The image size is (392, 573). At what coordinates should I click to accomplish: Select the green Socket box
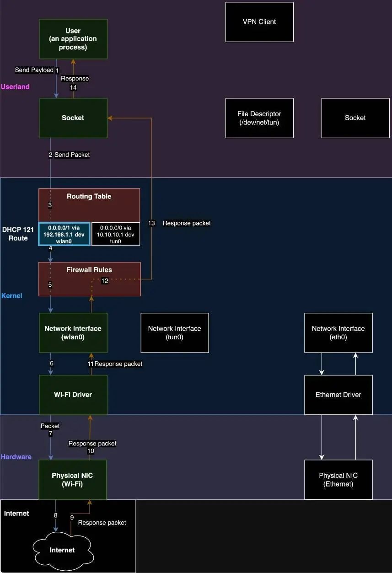click(x=73, y=118)
